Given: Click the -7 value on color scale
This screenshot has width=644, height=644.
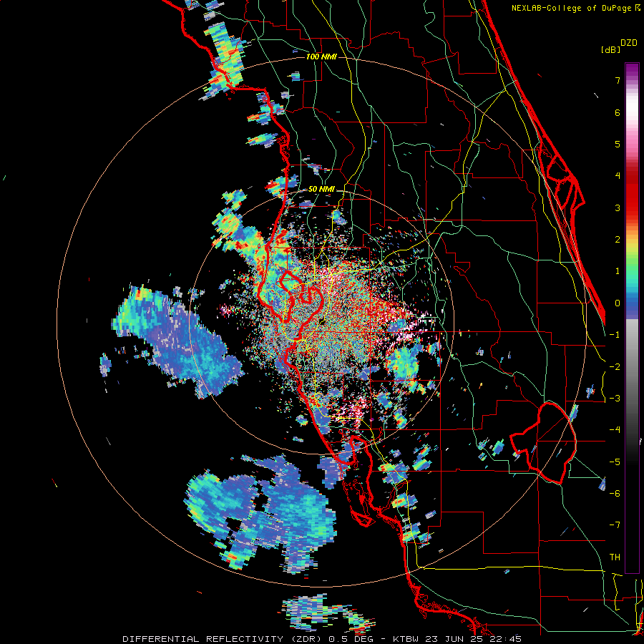Looking at the screenshot, I should click(x=615, y=525).
